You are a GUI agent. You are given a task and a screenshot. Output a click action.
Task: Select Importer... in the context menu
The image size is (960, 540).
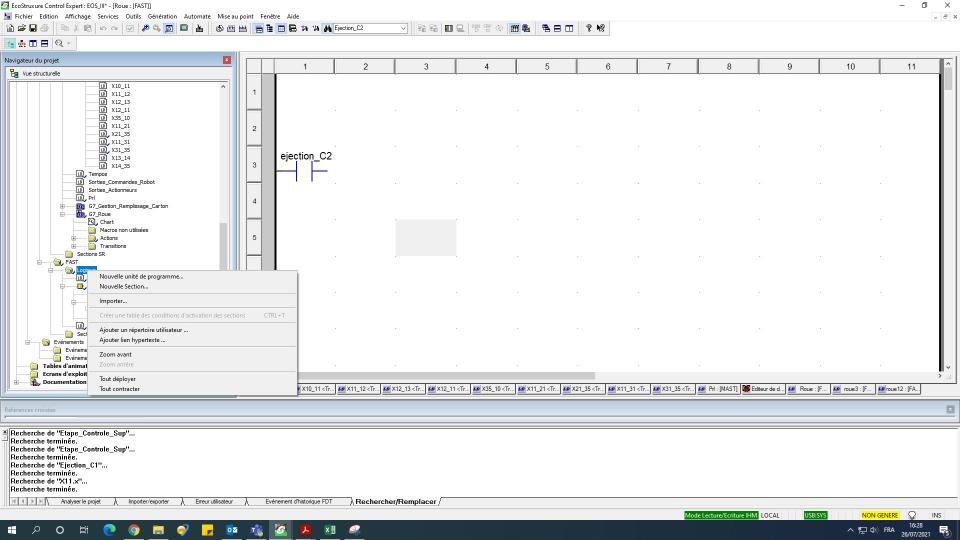coord(113,301)
